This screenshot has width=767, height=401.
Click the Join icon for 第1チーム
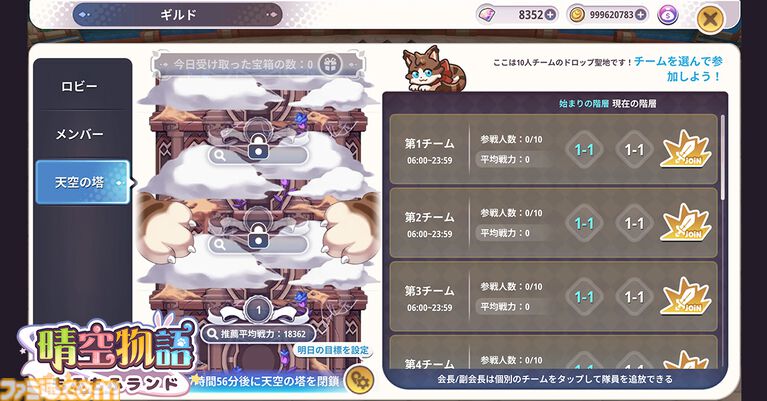pos(686,149)
